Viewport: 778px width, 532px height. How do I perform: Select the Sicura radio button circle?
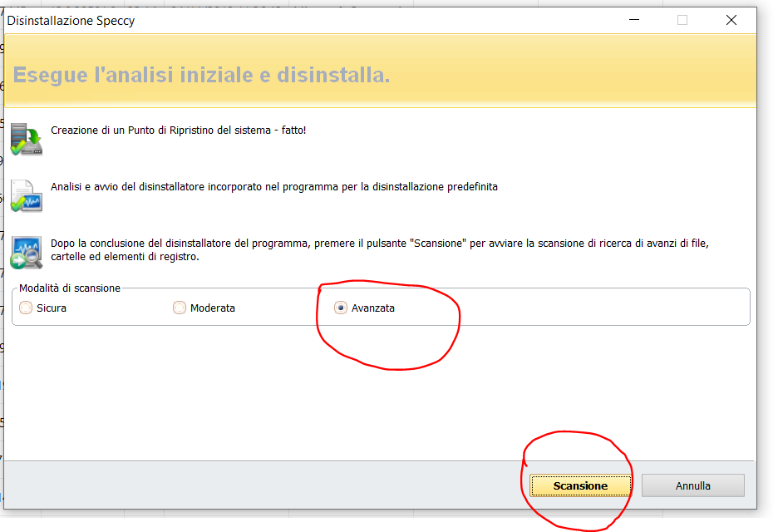pyautogui.click(x=26, y=308)
